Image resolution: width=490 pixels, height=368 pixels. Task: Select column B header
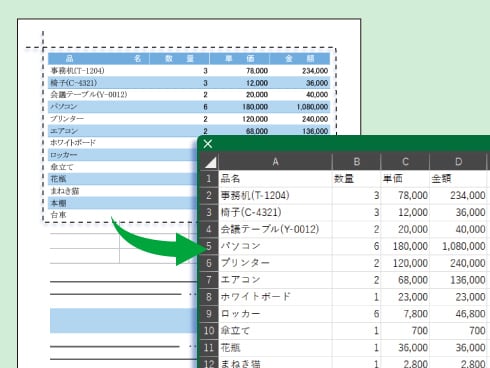pos(356,162)
